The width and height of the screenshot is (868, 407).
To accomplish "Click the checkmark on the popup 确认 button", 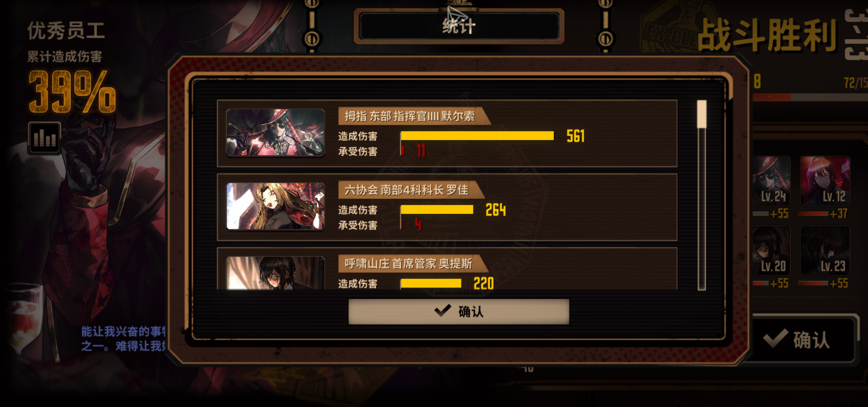I will tap(443, 311).
